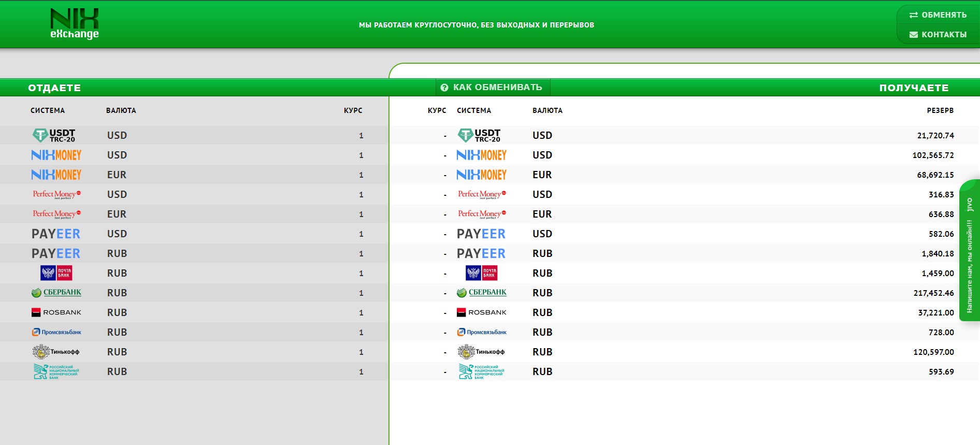Screen dimensions: 980x445
Task: Click the reserve value 636.88
Action: pos(941,214)
